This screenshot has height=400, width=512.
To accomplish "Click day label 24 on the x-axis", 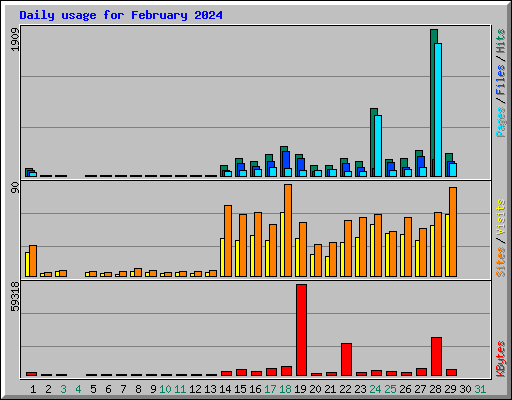I will pyautogui.click(x=375, y=389).
